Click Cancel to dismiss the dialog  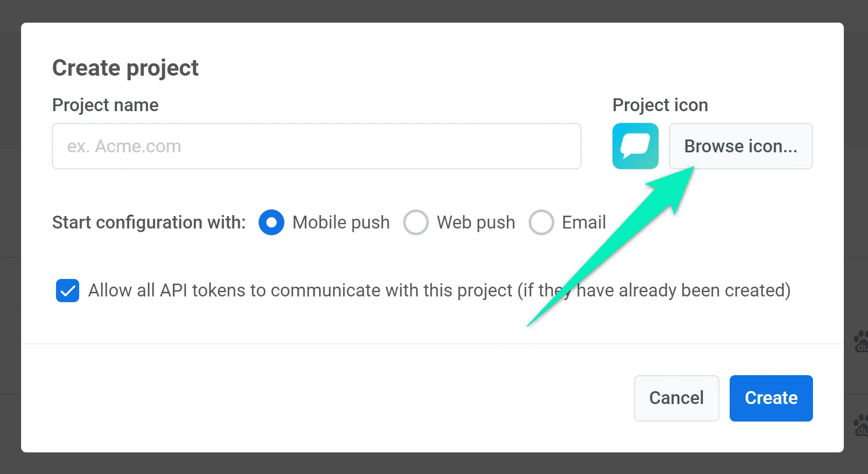pos(676,398)
